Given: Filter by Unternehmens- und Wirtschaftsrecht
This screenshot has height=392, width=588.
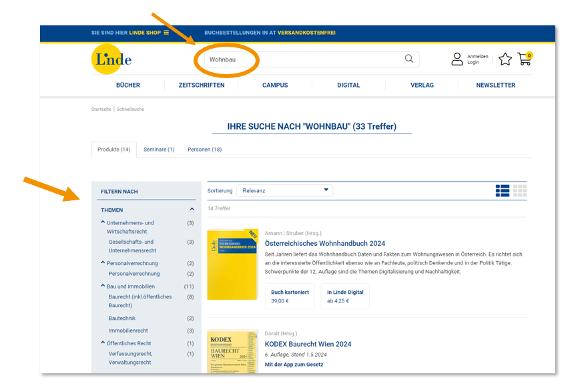Looking at the screenshot, I should pos(130,227).
